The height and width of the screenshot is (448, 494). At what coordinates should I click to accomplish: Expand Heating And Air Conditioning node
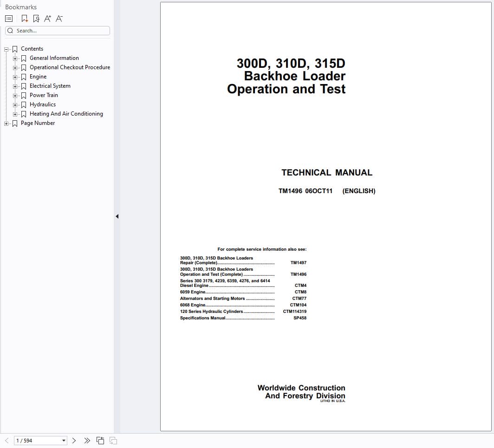click(x=15, y=114)
